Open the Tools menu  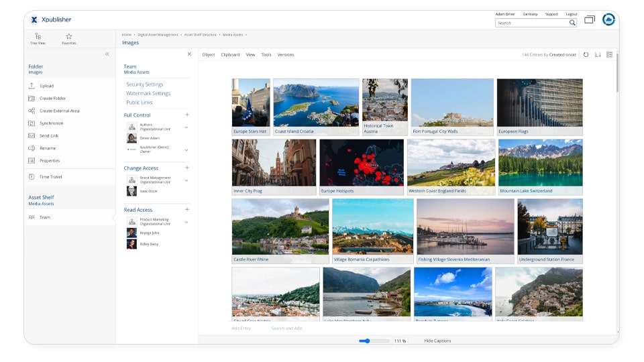point(266,54)
